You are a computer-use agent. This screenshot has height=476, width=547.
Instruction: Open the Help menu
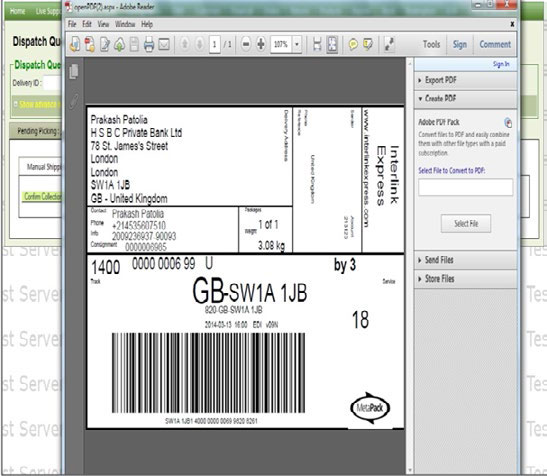147,24
